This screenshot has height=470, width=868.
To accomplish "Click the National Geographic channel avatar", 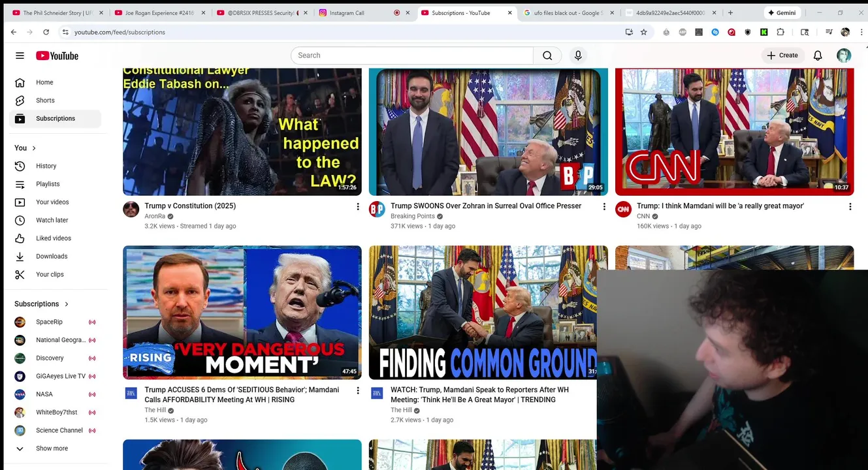I will 20,340.
